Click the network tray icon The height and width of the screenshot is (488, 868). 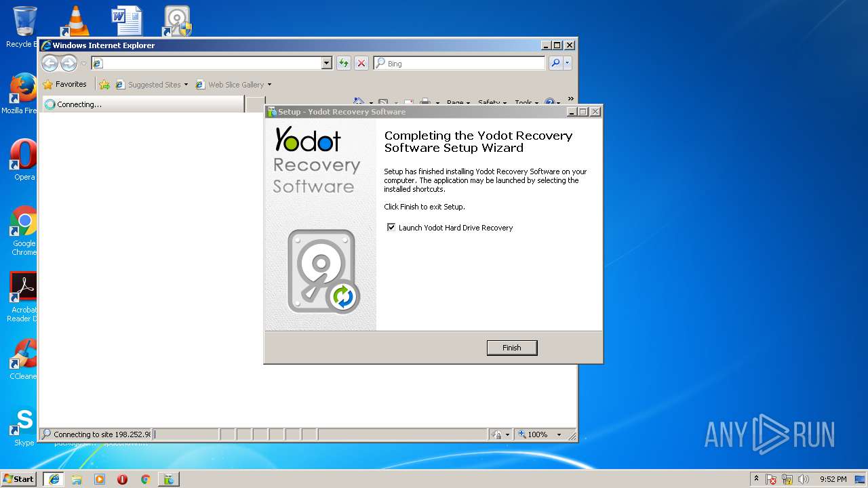[787, 479]
